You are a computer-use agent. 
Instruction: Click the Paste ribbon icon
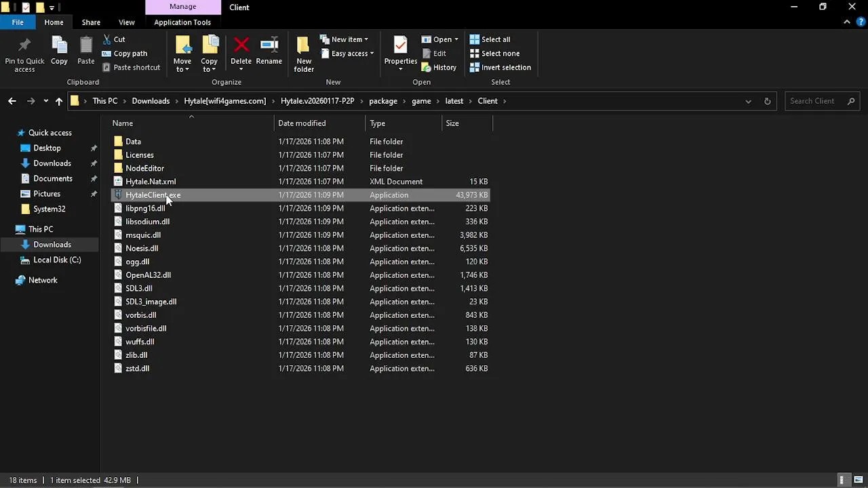86,52
